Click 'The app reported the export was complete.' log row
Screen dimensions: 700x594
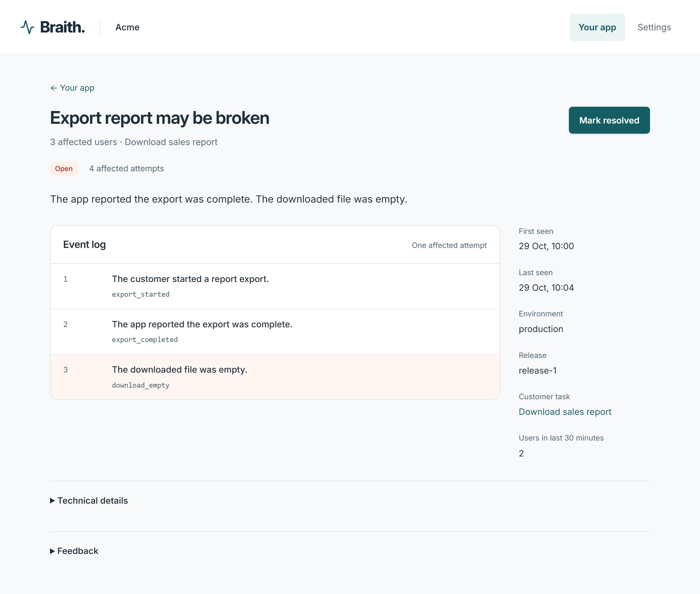point(275,331)
